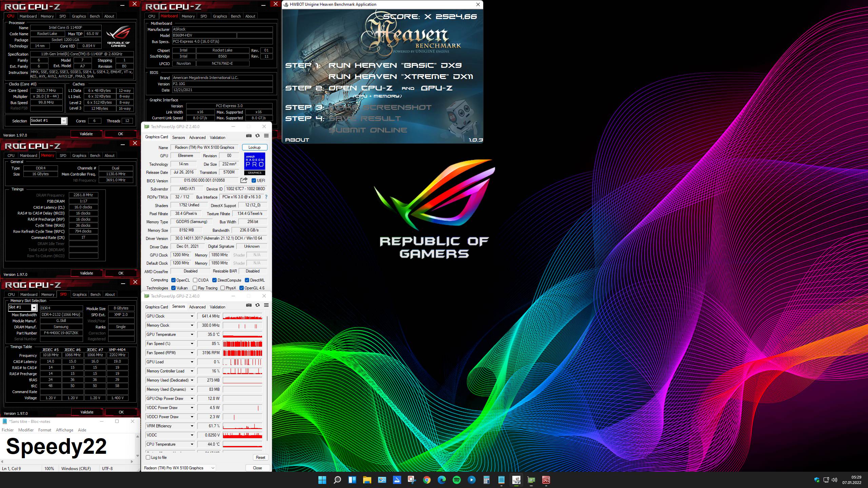Open Spotify from taskbar
868x488 pixels.
pyautogui.click(x=456, y=480)
